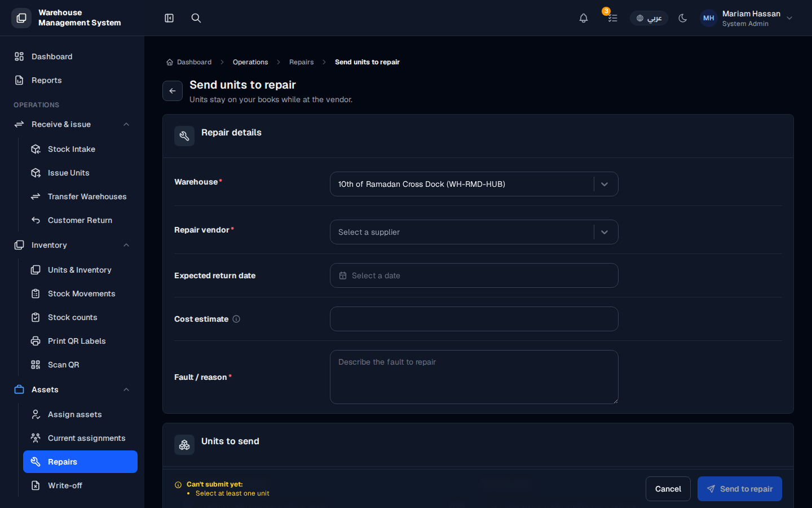Switch language to Arabic
The width and height of the screenshot is (812, 508).
tap(649, 18)
